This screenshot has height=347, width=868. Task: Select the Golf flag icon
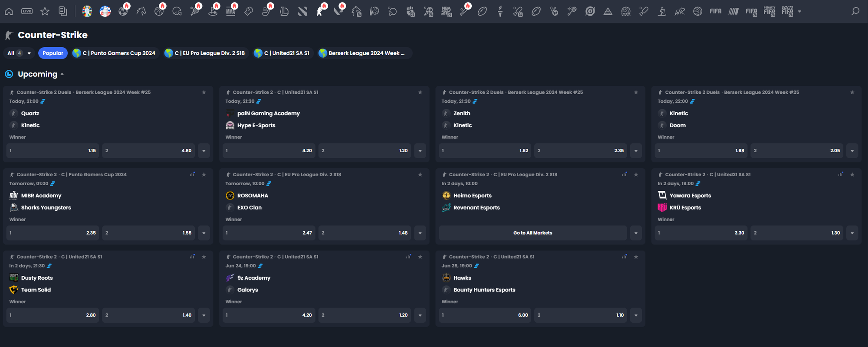(x=213, y=11)
